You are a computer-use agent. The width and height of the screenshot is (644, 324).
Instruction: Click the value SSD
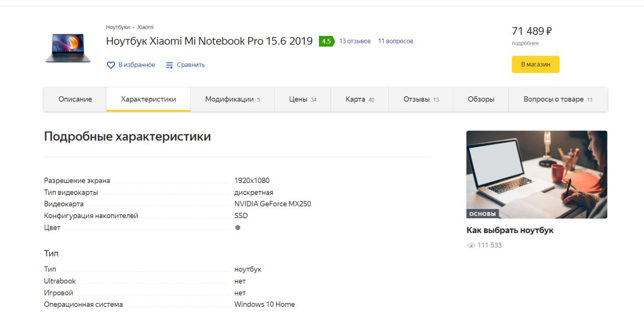(x=241, y=216)
